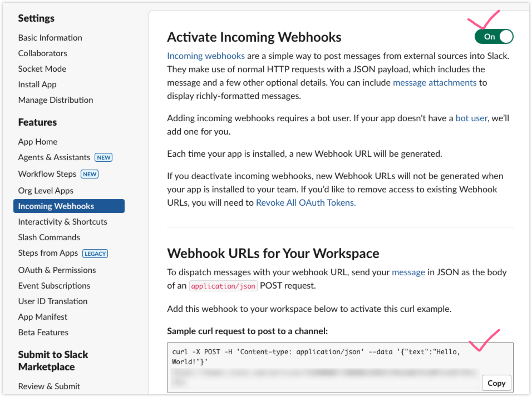The width and height of the screenshot is (532, 397).
Task: Click 'Sample curl request to post' label
Action: coord(247,331)
